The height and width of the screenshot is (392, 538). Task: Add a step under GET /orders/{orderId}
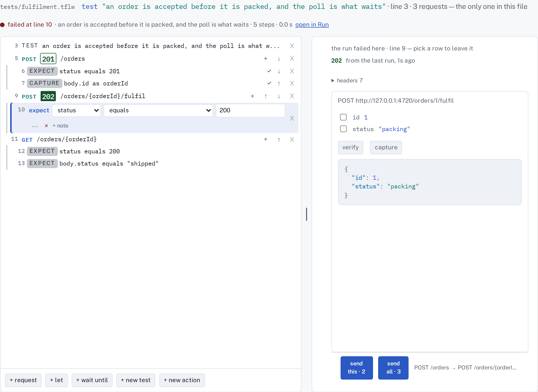point(265,139)
